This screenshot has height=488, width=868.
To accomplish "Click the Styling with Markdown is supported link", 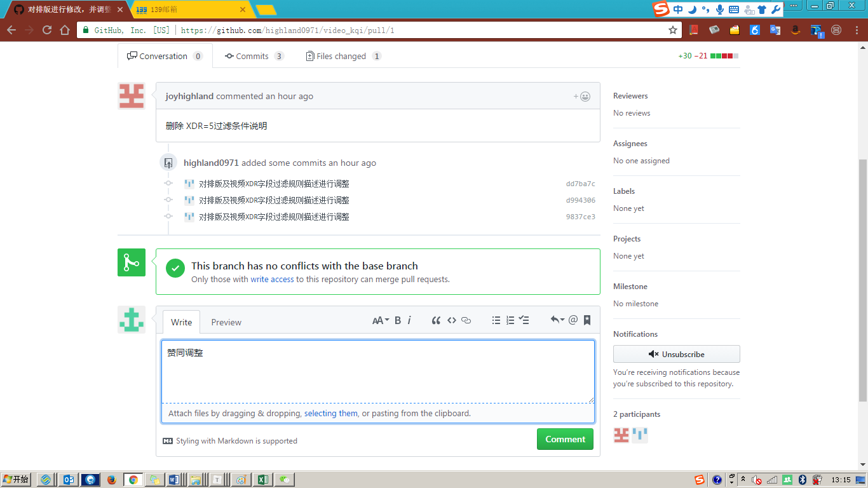I will click(230, 441).
